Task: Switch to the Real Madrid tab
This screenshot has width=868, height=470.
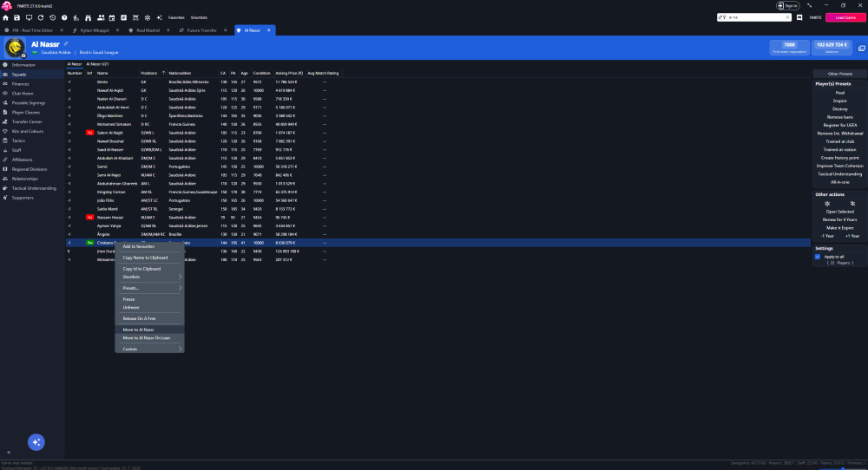Action: tap(148, 30)
